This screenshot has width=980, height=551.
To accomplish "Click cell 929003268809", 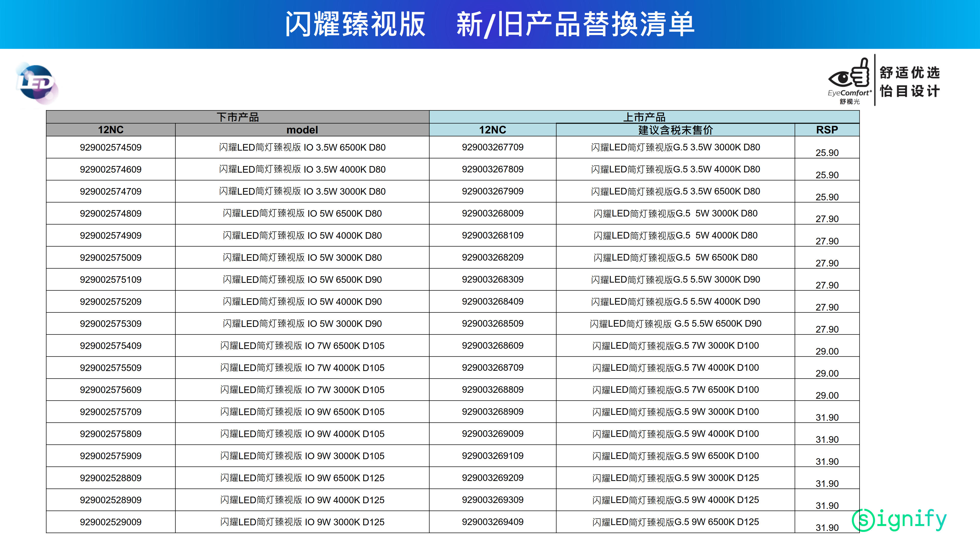I will pyautogui.click(x=493, y=390).
